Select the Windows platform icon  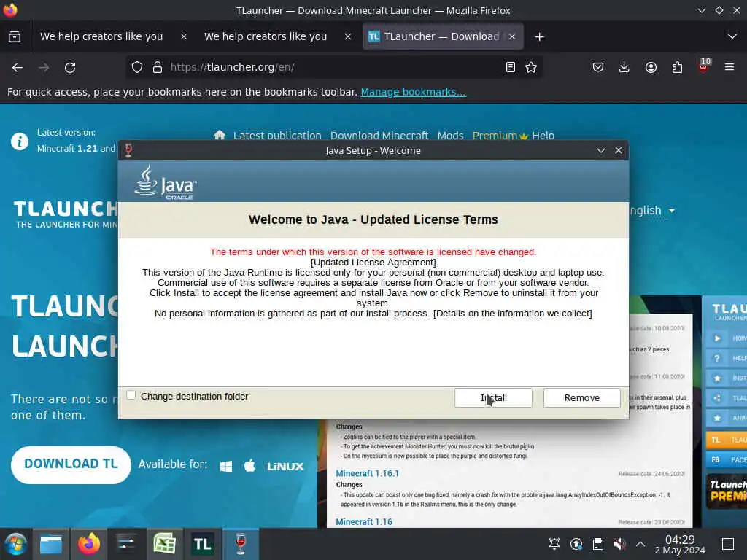[226, 466]
